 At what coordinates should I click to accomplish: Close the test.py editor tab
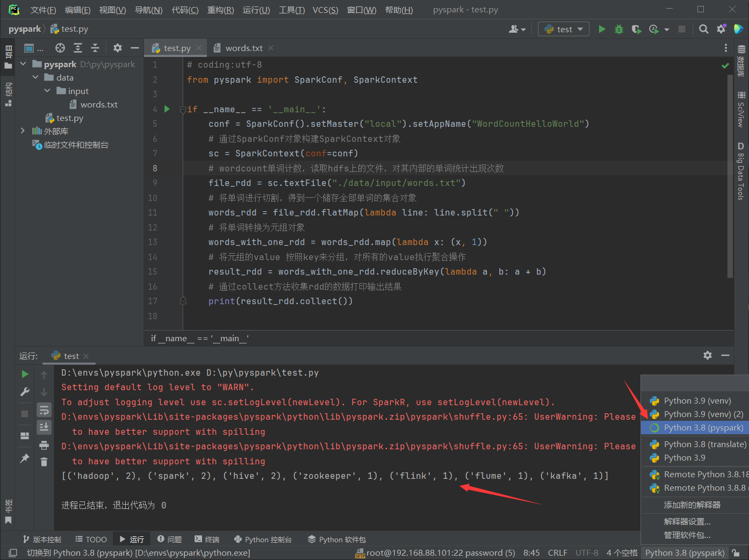tap(199, 48)
